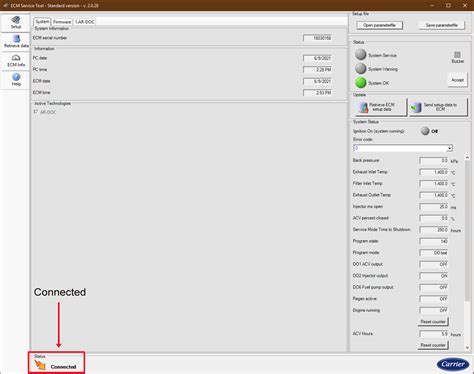Screen dimensions: 474x374
Task: Click the Engine running value field
Action: [434, 310]
